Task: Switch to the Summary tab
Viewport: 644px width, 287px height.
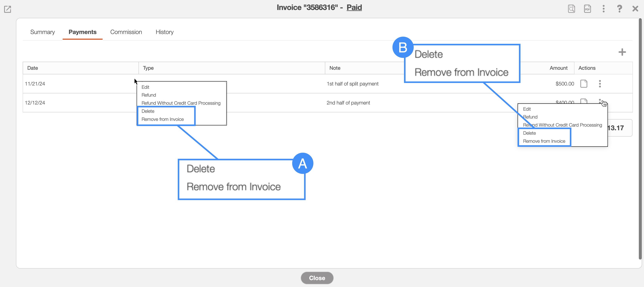Action: point(42,32)
